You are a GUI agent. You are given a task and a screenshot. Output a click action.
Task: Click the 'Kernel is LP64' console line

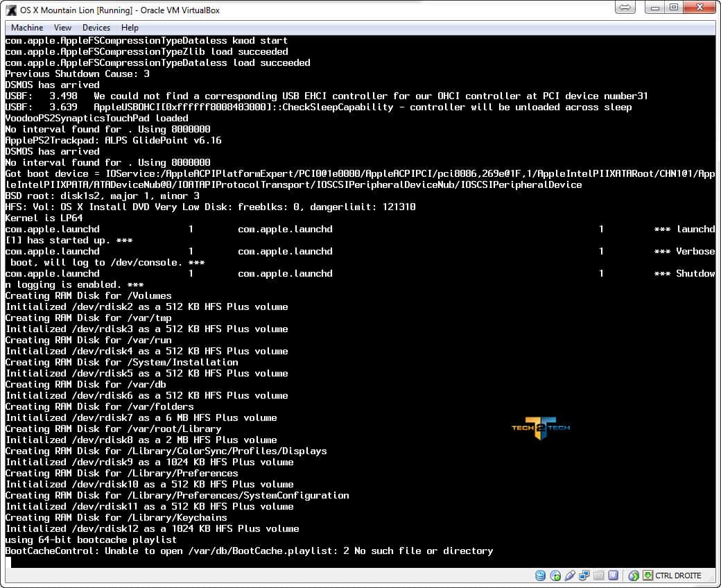(44, 218)
